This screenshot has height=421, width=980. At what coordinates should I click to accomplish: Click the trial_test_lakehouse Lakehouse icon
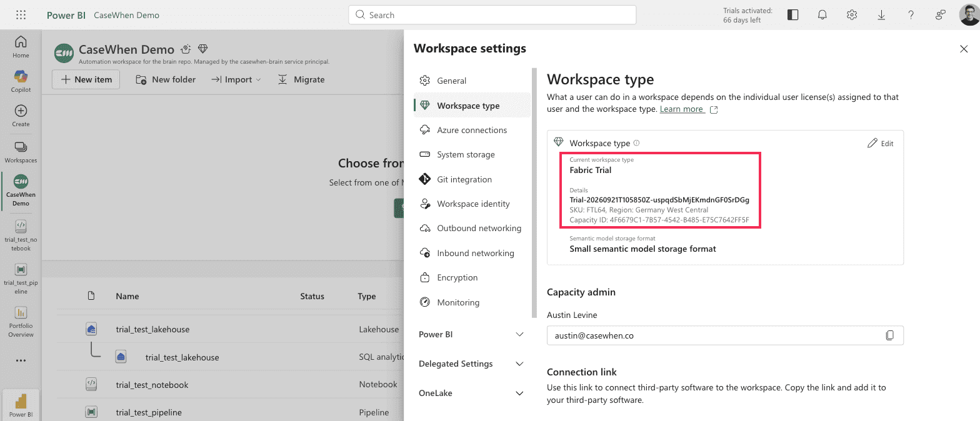click(x=91, y=329)
